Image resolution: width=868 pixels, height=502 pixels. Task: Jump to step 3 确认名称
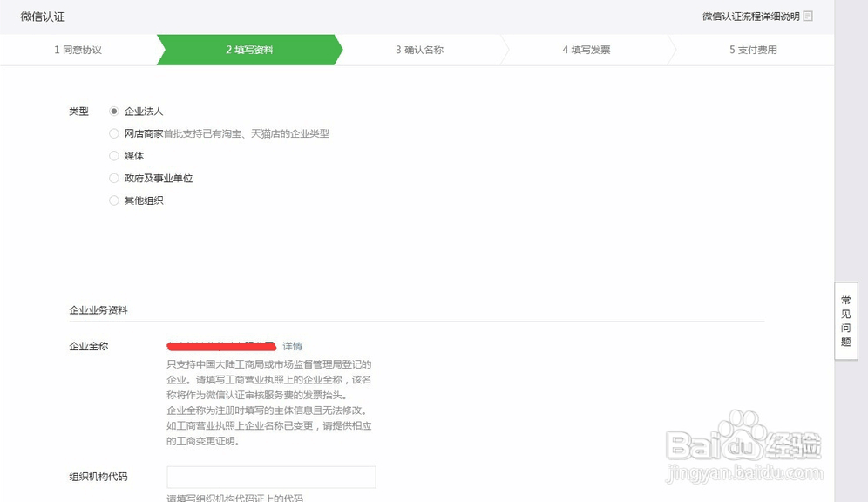(422, 50)
